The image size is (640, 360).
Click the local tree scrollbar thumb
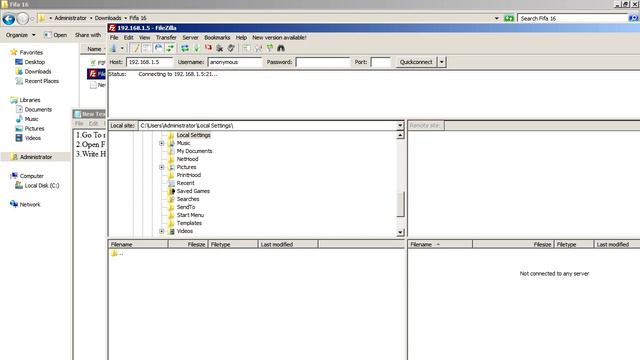(400, 204)
